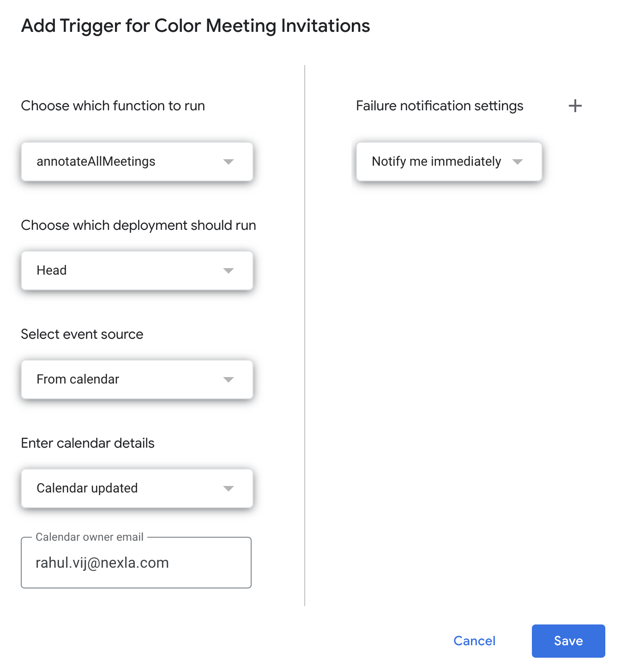The width and height of the screenshot is (627, 672).
Task: Open the Calendar updated dropdown
Action: 137,488
